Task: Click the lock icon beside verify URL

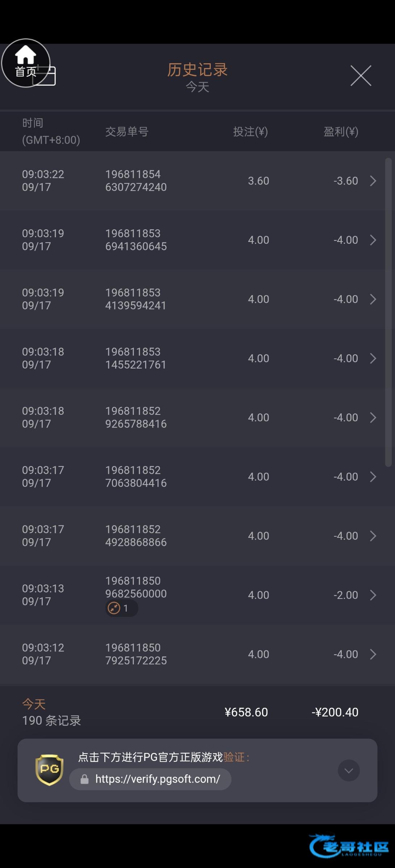Action: coord(84,779)
